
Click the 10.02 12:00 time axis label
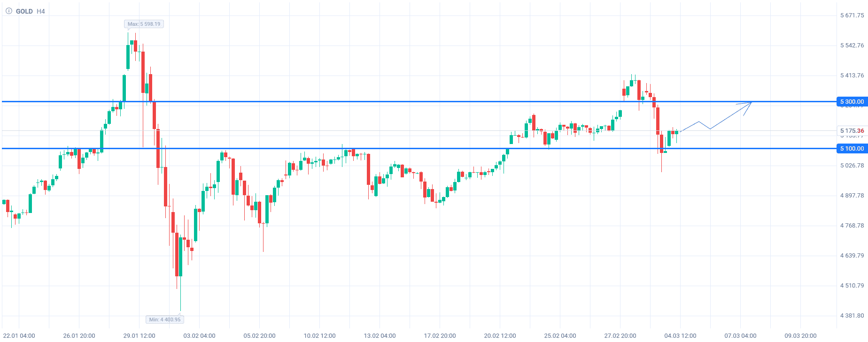(320, 335)
